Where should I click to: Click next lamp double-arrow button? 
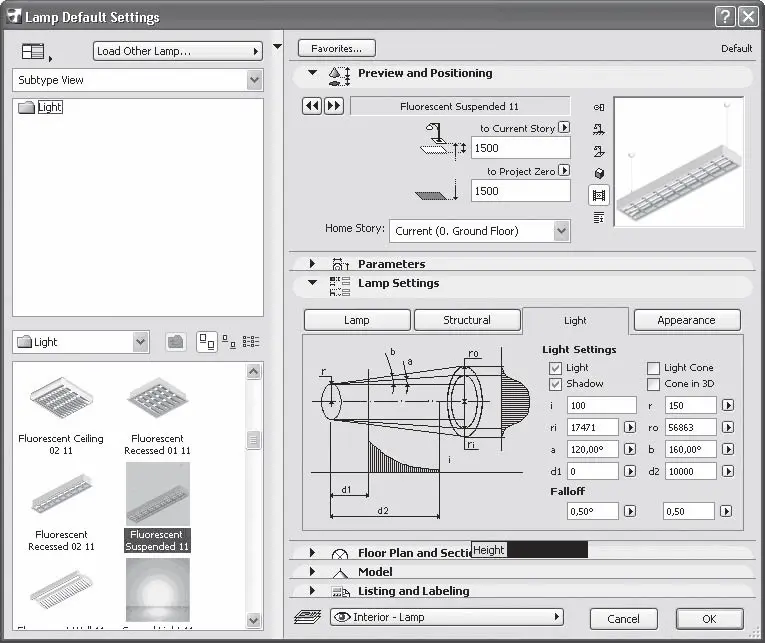coord(334,106)
